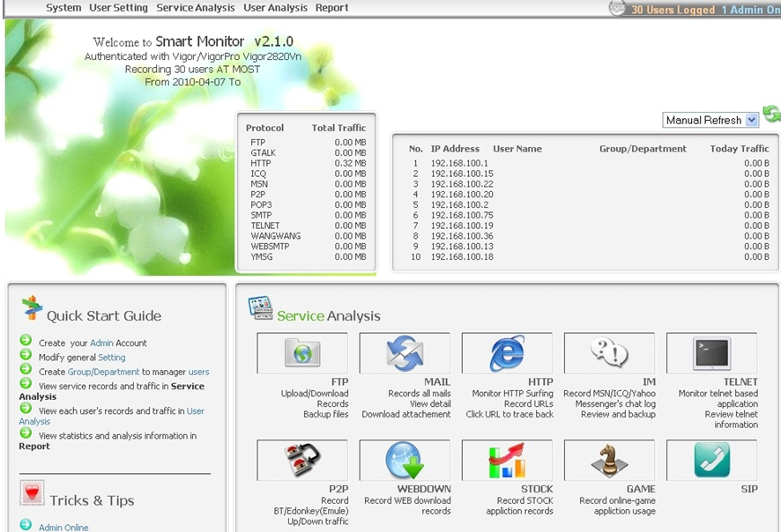The height and width of the screenshot is (532, 781).
Task: Click the 1 Admin Online status text
Action: tap(751, 10)
